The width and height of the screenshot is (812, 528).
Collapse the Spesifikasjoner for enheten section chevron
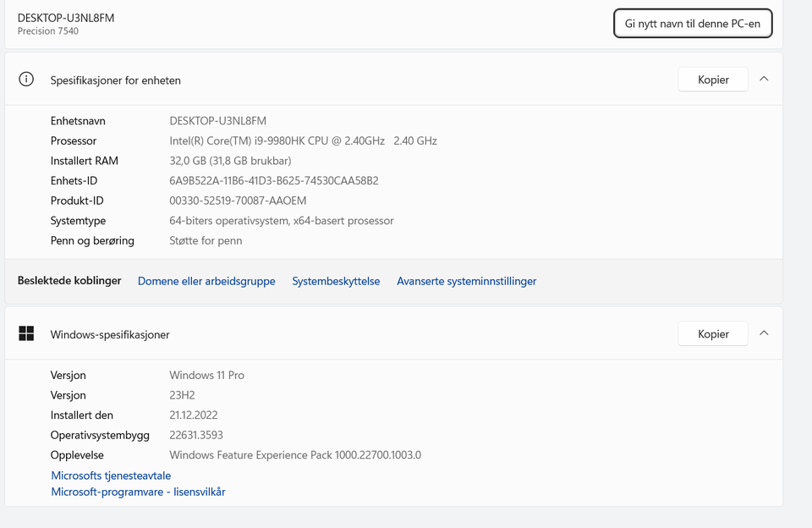[x=764, y=80]
